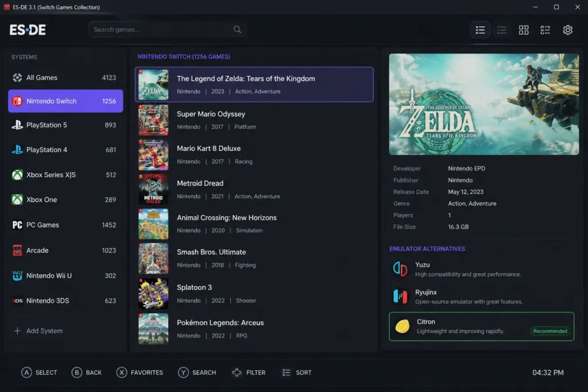Choose Ryujinx emulator text
588x392 pixels.
pyautogui.click(x=425, y=292)
